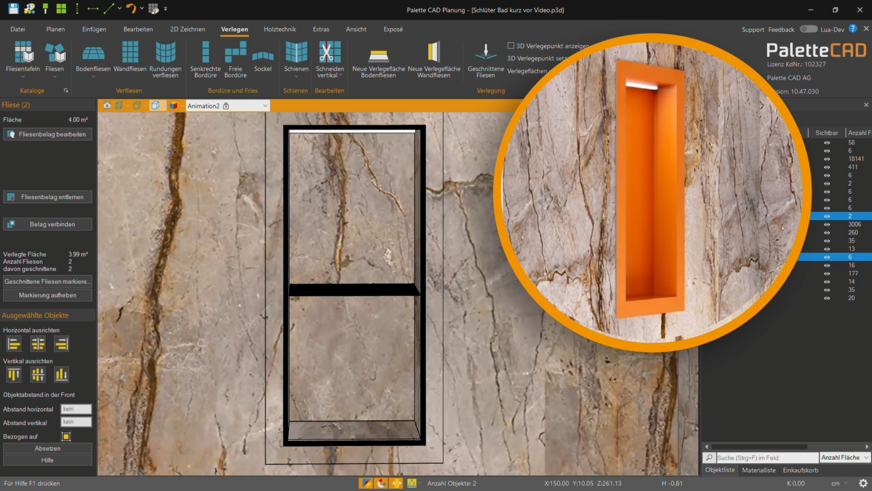The width and height of the screenshot is (872, 491).
Task: Click the camera icon in view toolbar
Action: pyautogui.click(x=107, y=106)
